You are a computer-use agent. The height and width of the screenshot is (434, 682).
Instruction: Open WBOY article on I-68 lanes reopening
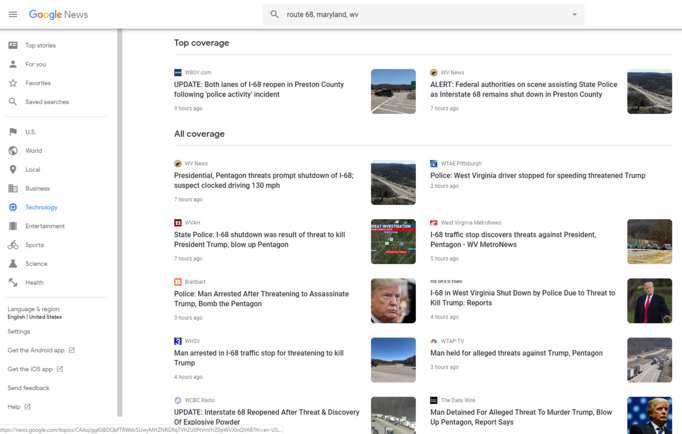tap(259, 89)
